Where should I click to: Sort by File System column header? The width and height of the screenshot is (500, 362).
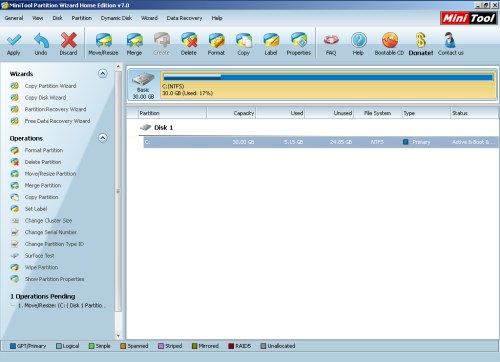point(377,113)
